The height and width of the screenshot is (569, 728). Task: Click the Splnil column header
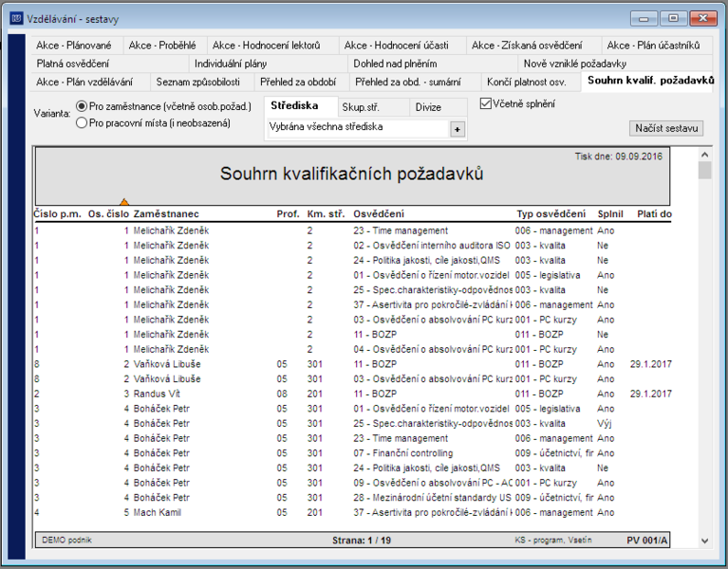pos(610,214)
